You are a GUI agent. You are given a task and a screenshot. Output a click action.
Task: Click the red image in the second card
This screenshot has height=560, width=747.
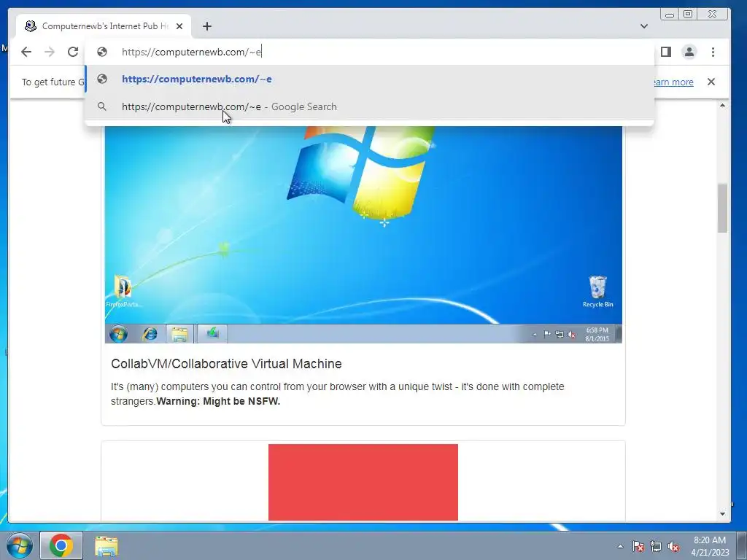363,483
